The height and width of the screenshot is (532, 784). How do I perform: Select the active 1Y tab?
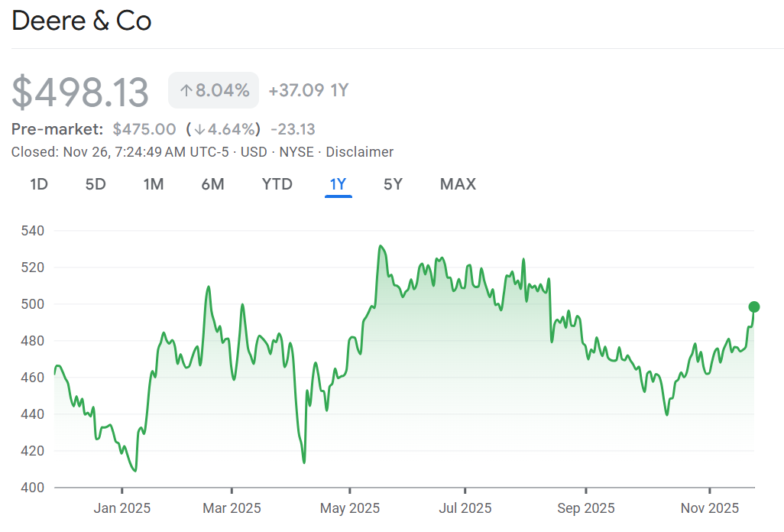click(x=338, y=184)
